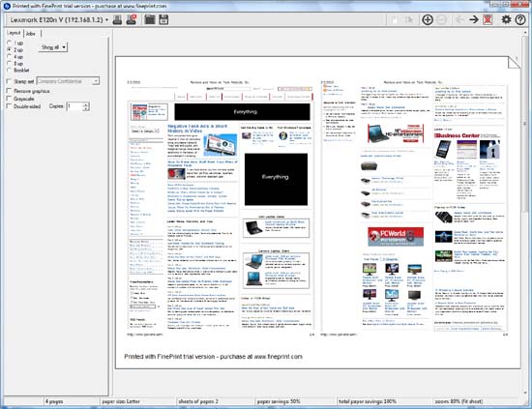
Task: Click the trial version footer text on preview
Action: (x=213, y=357)
